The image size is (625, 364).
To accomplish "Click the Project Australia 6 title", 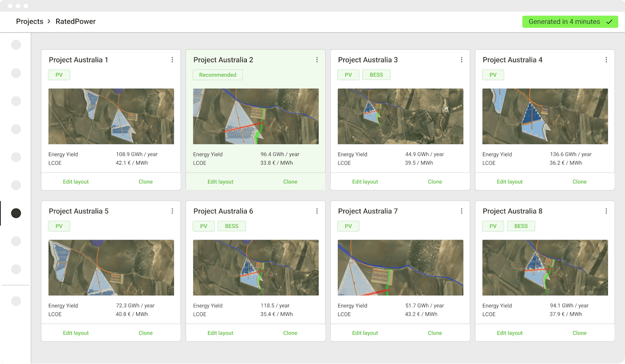I will [x=223, y=211].
